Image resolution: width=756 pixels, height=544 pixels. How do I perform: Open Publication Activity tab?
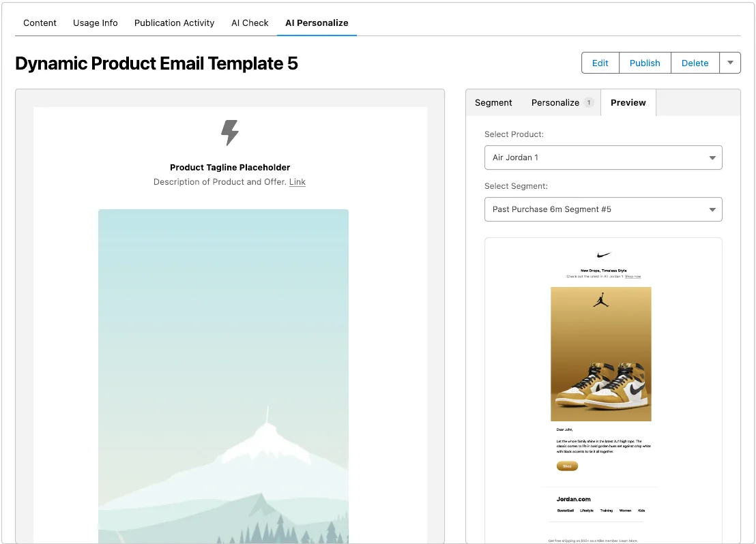coord(174,22)
